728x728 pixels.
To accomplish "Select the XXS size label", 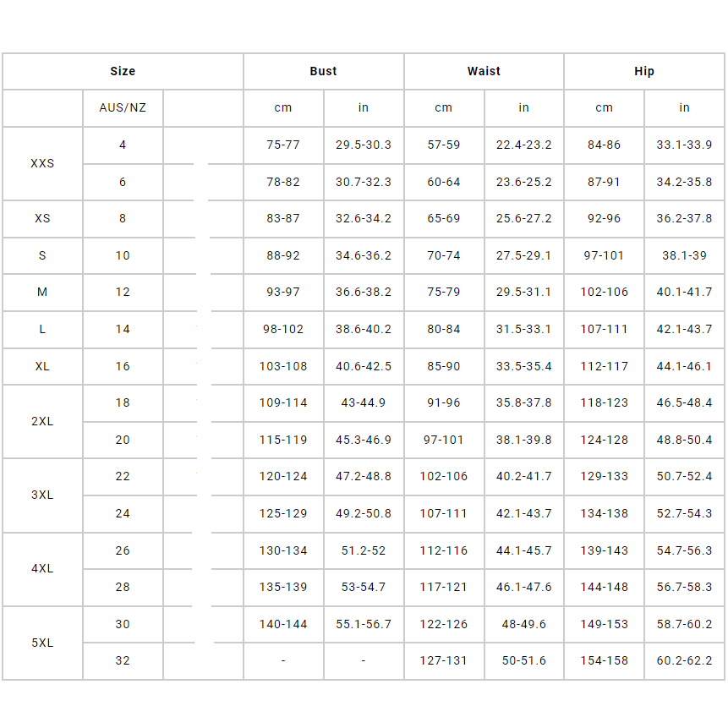I will pyautogui.click(x=42, y=163).
